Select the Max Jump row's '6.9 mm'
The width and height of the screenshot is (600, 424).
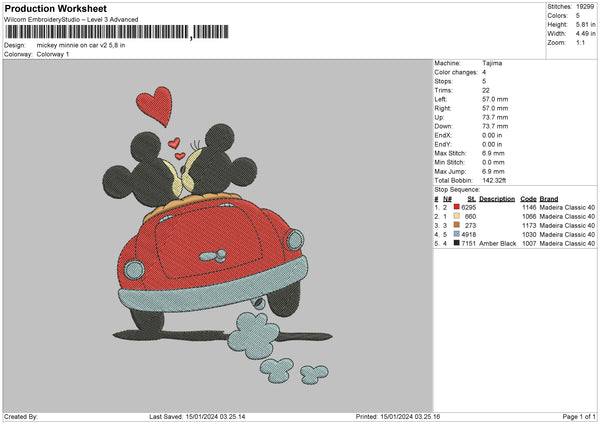click(x=493, y=171)
